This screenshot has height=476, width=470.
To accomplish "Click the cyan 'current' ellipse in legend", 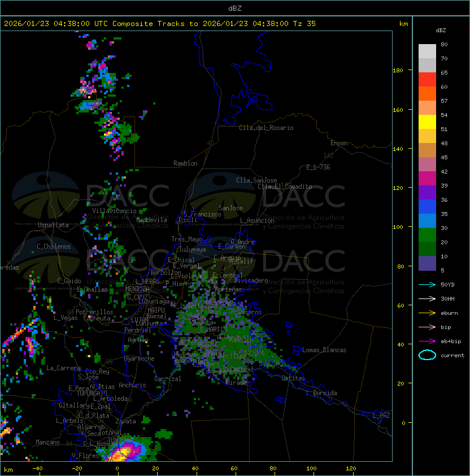I will click(x=427, y=355).
